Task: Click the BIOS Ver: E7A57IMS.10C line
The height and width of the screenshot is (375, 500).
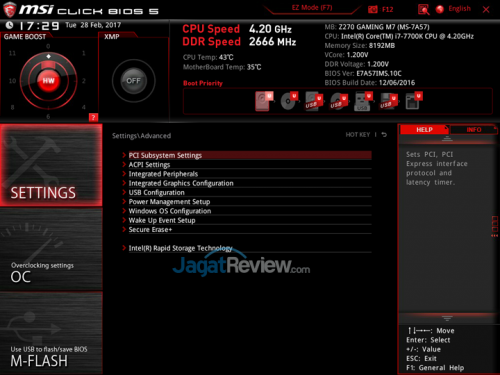Action: point(363,73)
